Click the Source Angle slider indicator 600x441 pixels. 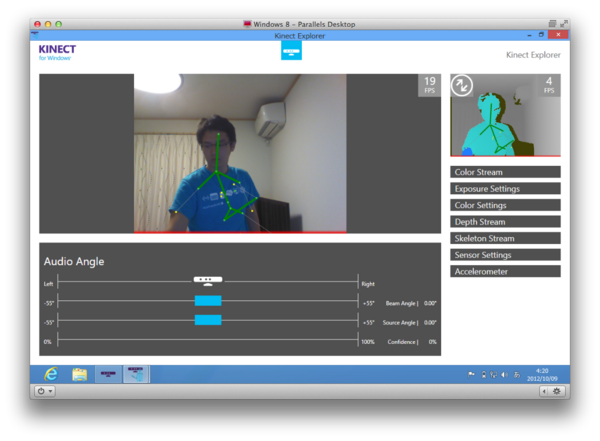pos(208,320)
